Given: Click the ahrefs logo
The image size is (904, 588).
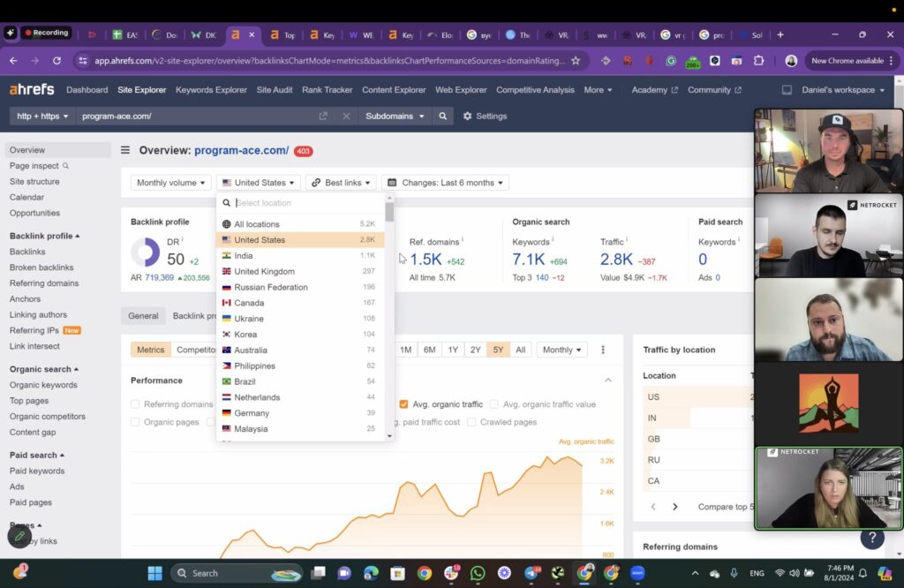Looking at the screenshot, I should pos(33,89).
